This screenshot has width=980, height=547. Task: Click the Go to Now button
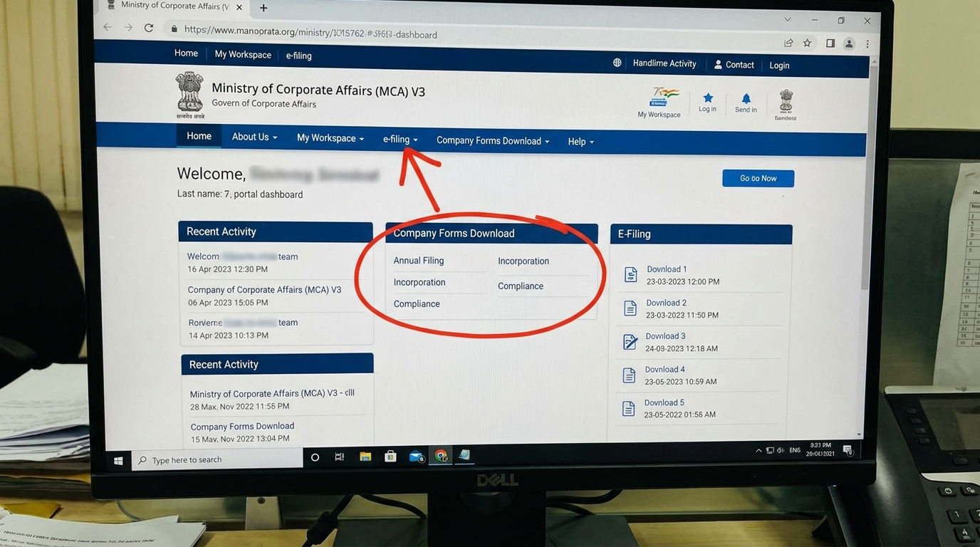758,178
